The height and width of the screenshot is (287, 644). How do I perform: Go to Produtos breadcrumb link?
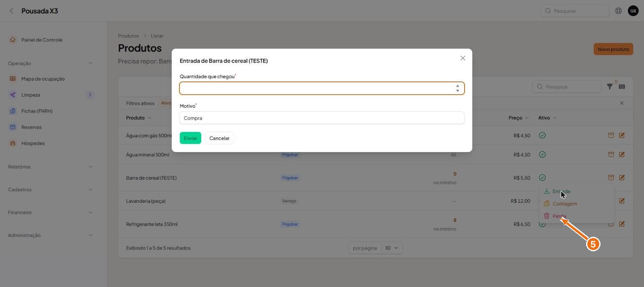[x=128, y=36]
